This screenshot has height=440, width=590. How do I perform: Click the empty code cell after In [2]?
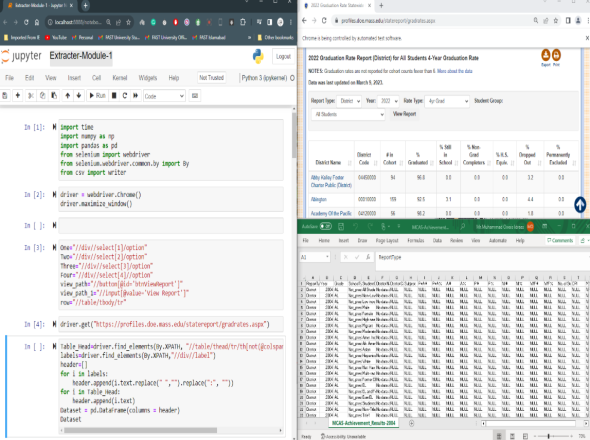point(171,225)
